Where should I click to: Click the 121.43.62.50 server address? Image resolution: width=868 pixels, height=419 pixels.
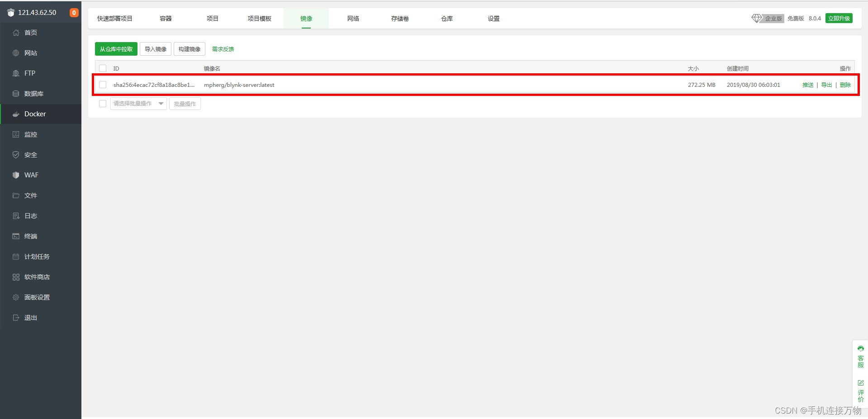37,13
